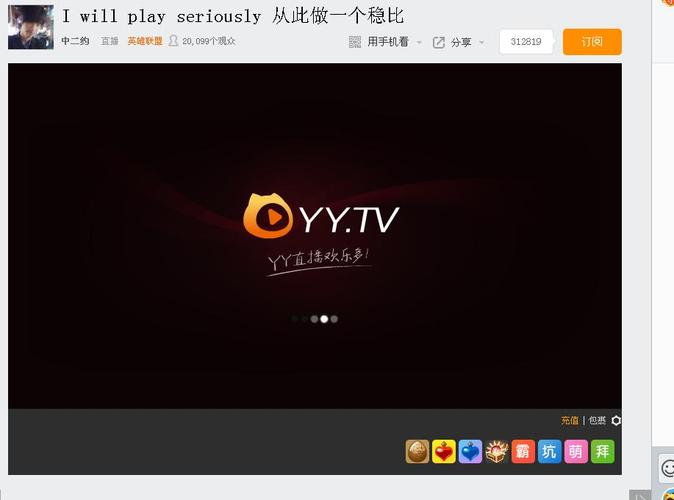Click the blue 坑 gift icon
The height and width of the screenshot is (500, 674).
pyautogui.click(x=550, y=452)
